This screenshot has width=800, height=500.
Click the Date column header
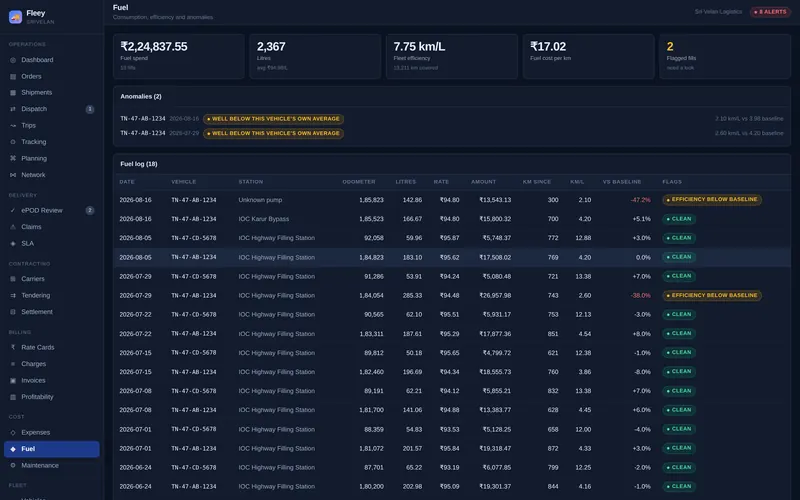click(127, 182)
